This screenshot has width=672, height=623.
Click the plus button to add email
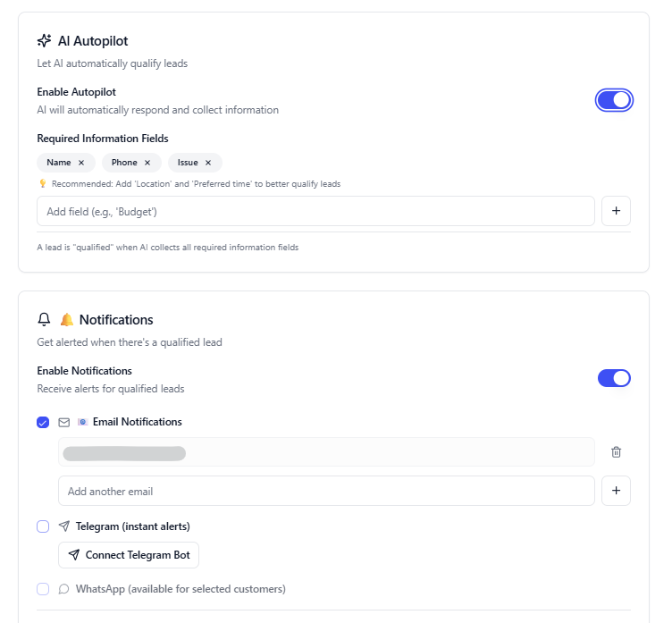(x=616, y=491)
